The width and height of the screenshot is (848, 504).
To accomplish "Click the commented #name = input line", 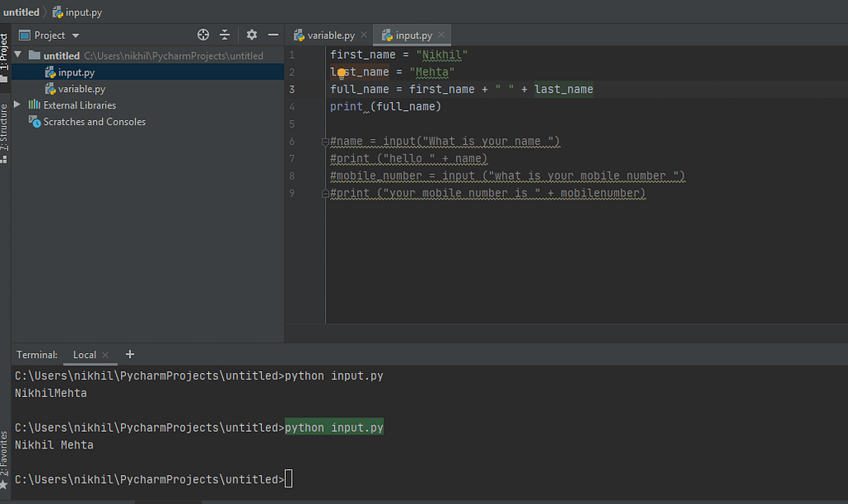I will pyautogui.click(x=445, y=141).
